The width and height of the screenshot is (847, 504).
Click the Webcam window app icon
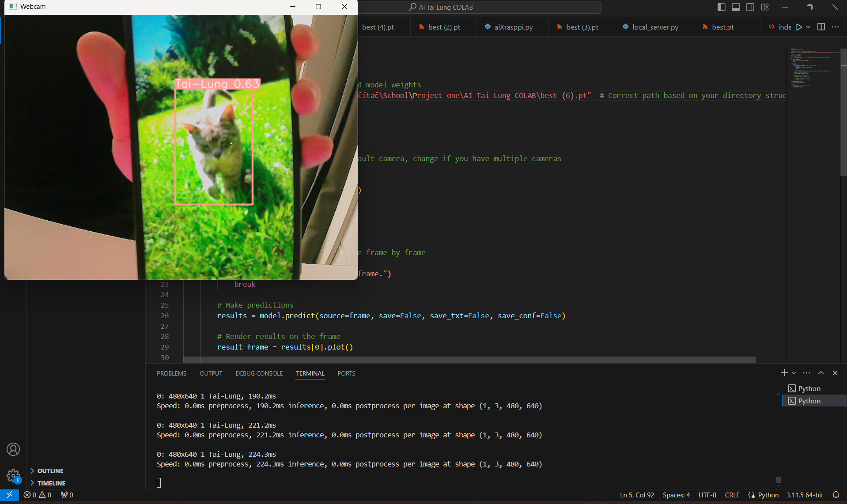13,7
